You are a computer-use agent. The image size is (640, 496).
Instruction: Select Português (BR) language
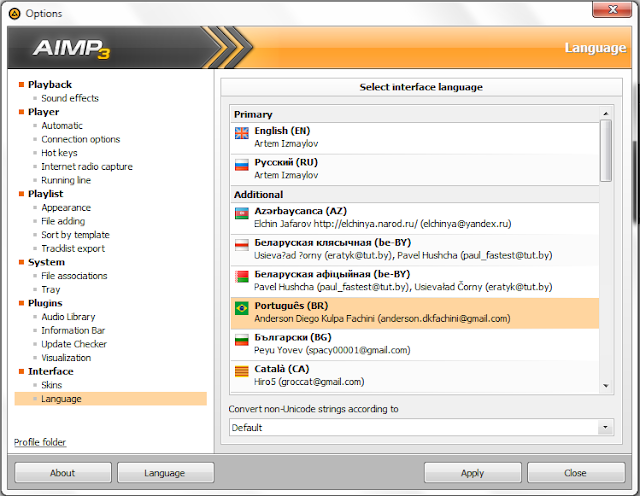click(415, 313)
